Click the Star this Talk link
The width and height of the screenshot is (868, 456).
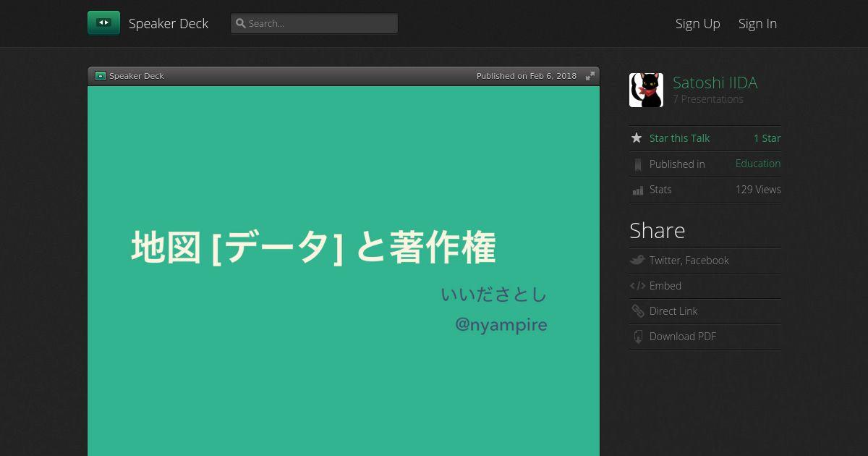click(x=679, y=138)
